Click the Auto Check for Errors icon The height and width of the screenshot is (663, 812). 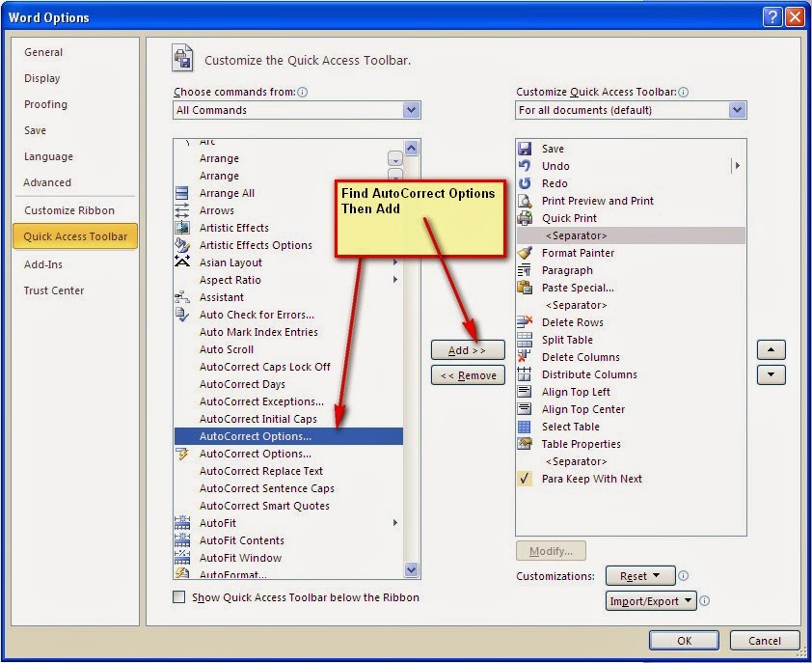tap(181, 315)
